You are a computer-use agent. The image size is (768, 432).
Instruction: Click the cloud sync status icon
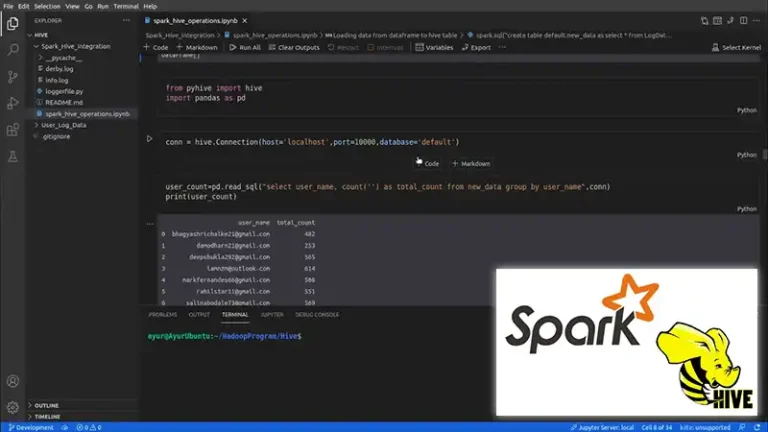(x=65, y=428)
